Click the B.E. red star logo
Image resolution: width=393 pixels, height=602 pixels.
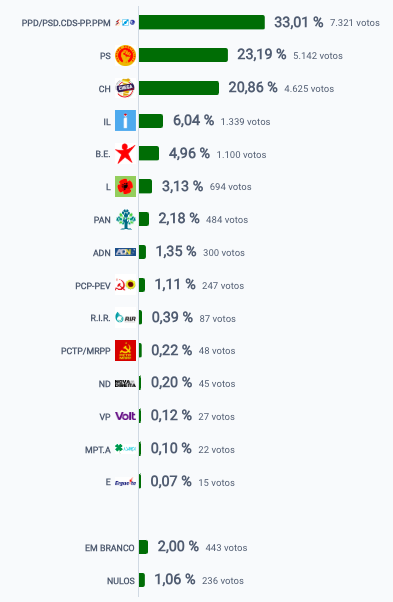coord(125,154)
